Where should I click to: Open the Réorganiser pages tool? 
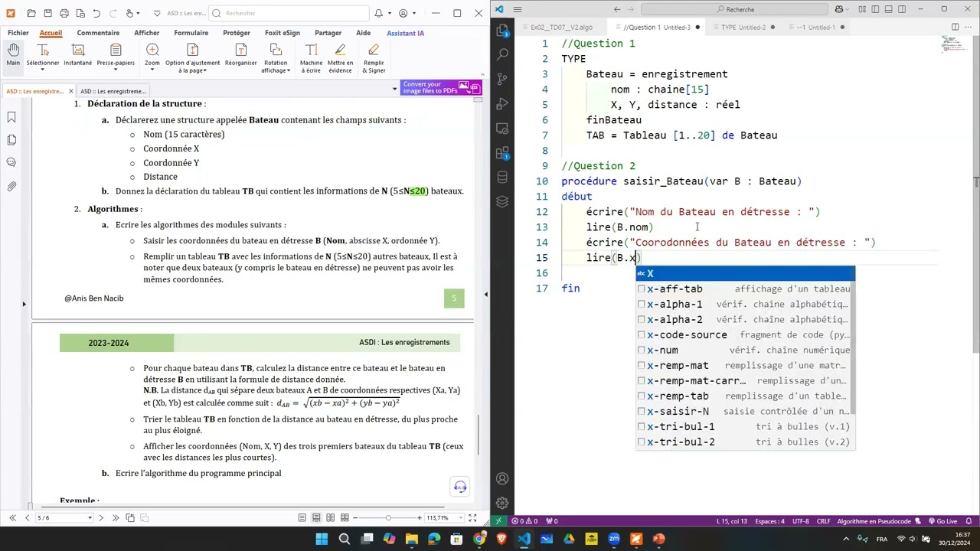tap(240, 55)
